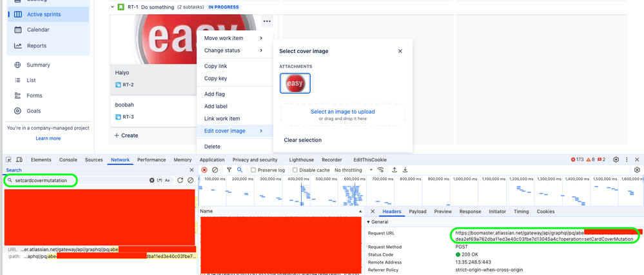Click the Summary globe icon

pyautogui.click(x=17, y=65)
